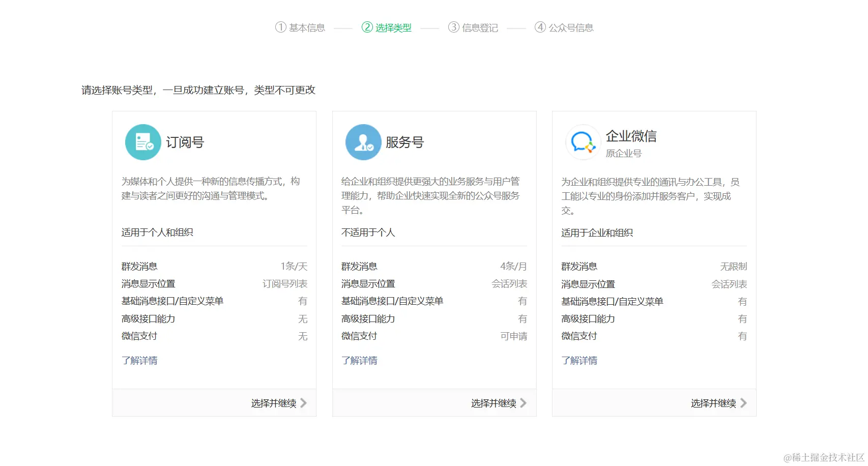
Task: Click the 服务号 account type icon
Action: point(363,142)
